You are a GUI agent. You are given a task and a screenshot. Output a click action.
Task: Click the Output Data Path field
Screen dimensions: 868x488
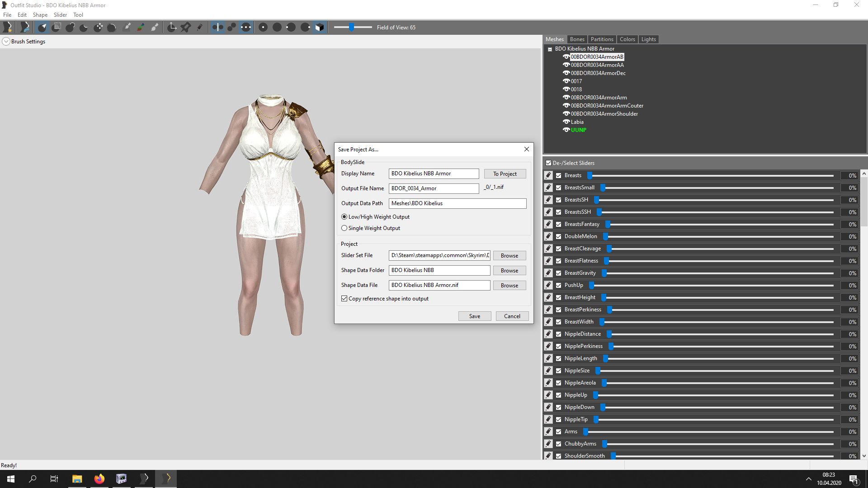pos(458,203)
